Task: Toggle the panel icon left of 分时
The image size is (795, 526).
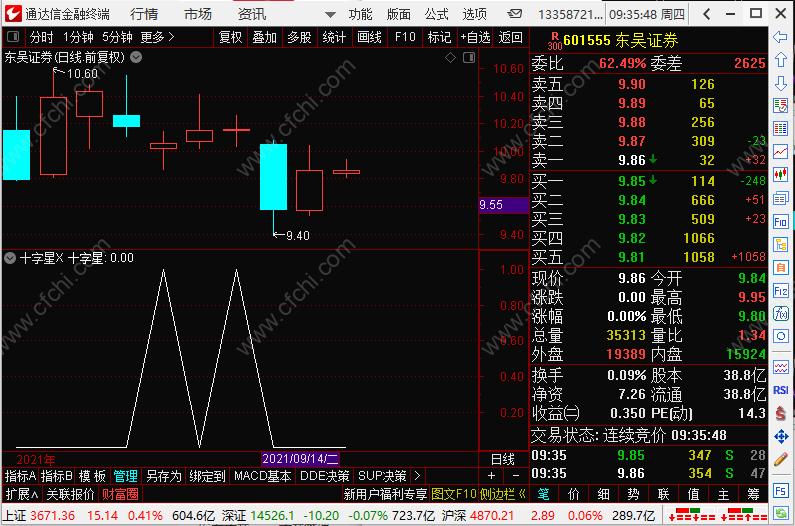Action: click(13, 37)
